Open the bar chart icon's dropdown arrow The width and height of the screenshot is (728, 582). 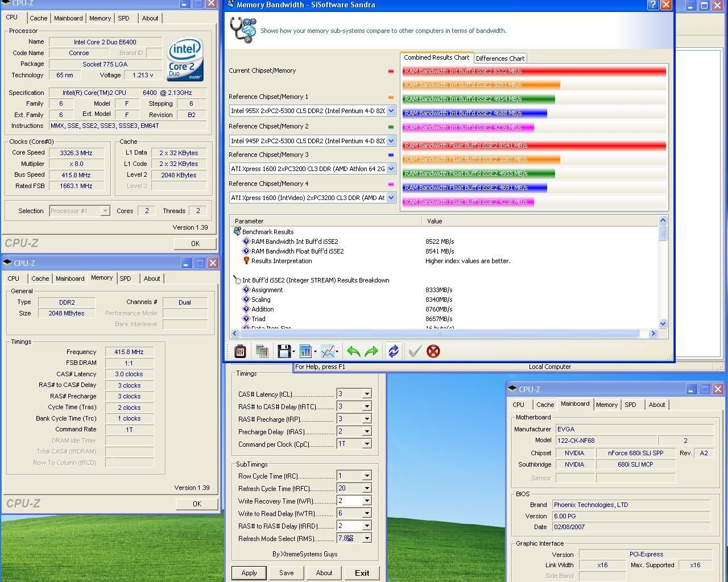315,352
